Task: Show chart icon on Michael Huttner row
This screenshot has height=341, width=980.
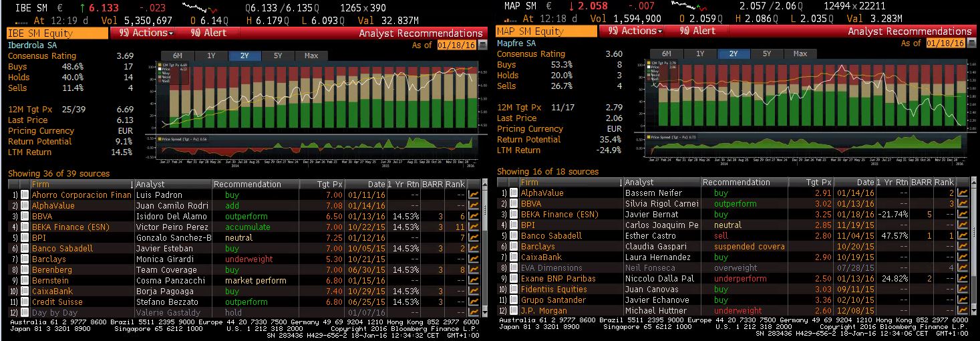Action: [963, 311]
